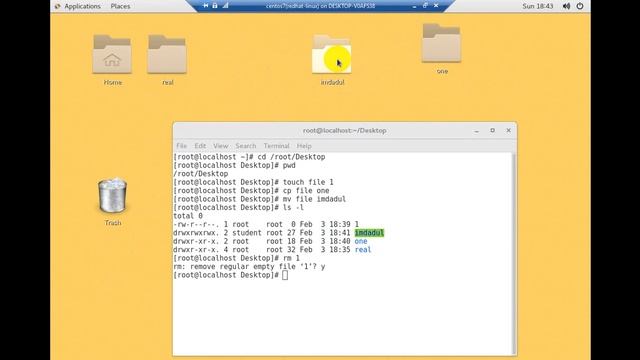Open the Home folder on desktop
This screenshot has height=360, width=640.
click(112, 54)
